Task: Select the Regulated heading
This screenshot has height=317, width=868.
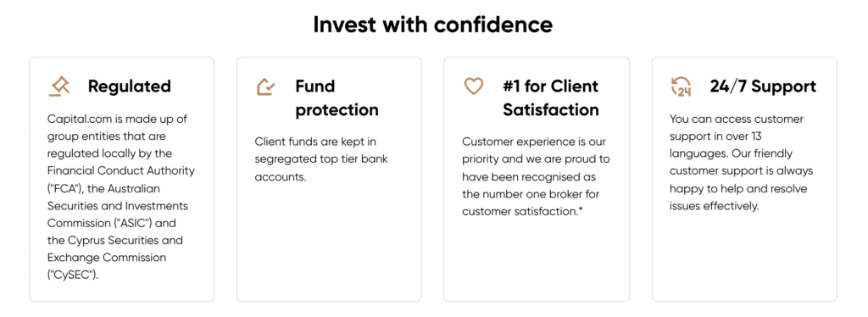Action: [130, 86]
